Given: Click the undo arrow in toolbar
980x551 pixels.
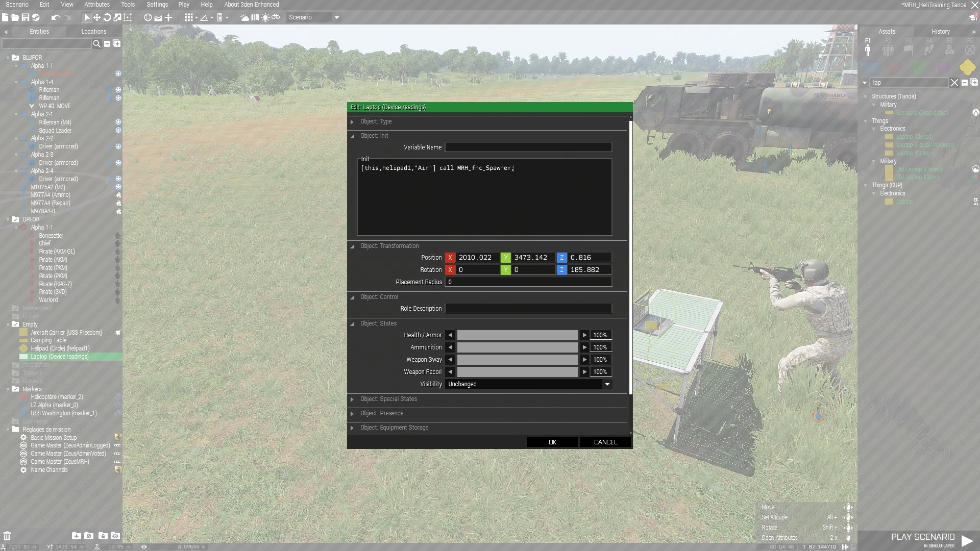Looking at the screenshot, I should [56, 17].
